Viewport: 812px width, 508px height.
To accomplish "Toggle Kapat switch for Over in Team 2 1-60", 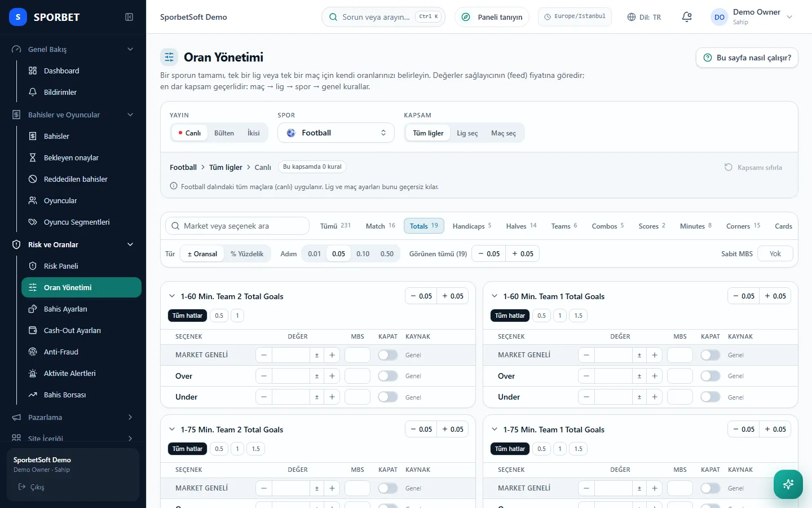I will tap(388, 376).
